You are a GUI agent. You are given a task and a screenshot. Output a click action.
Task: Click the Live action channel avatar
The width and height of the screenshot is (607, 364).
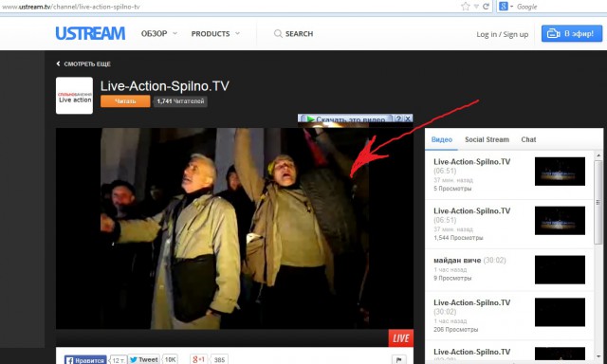[74, 96]
